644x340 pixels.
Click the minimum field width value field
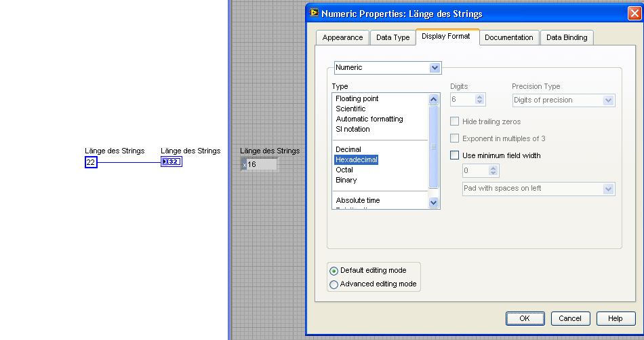pyautogui.click(x=475, y=170)
